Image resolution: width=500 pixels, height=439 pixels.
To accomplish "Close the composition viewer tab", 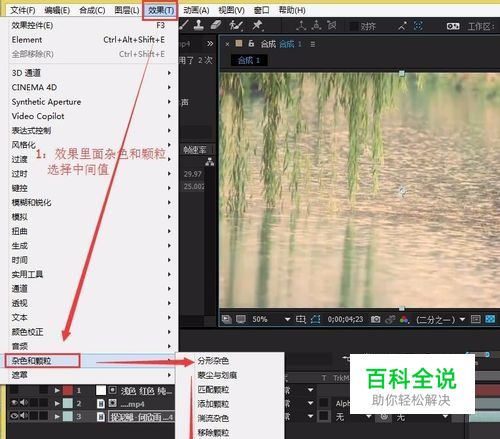I will pyautogui.click(x=227, y=44).
